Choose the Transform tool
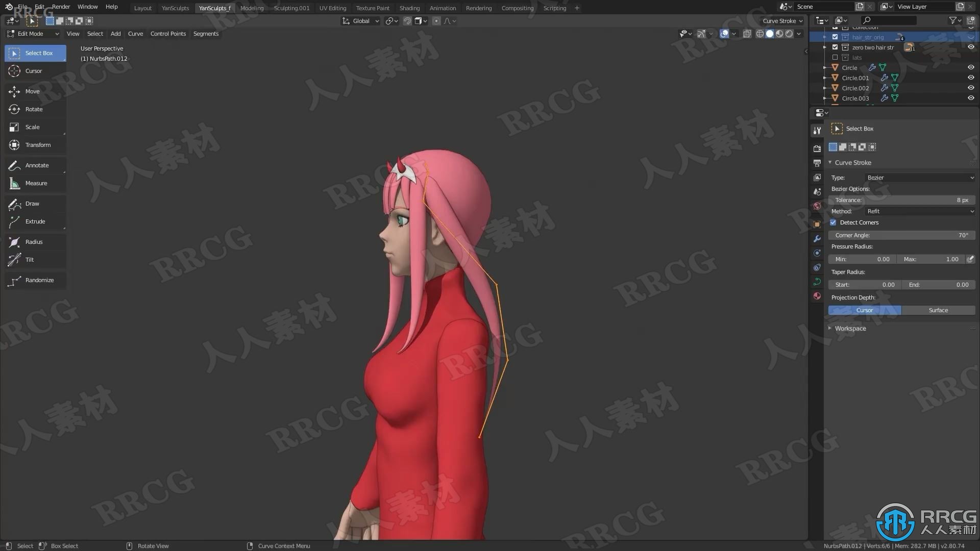This screenshot has width=980, height=551. 35,145
